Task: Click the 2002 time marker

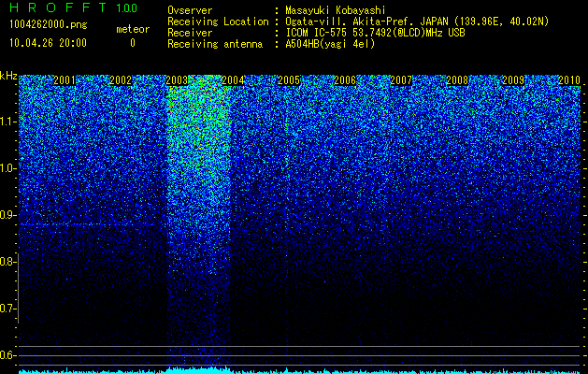Action: pos(121,80)
